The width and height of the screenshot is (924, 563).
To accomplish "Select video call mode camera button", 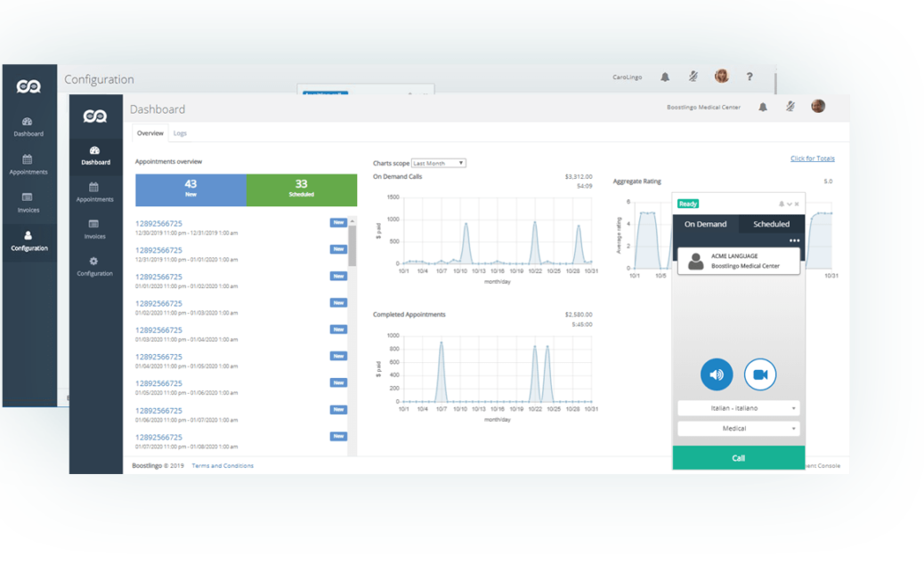I will [760, 374].
